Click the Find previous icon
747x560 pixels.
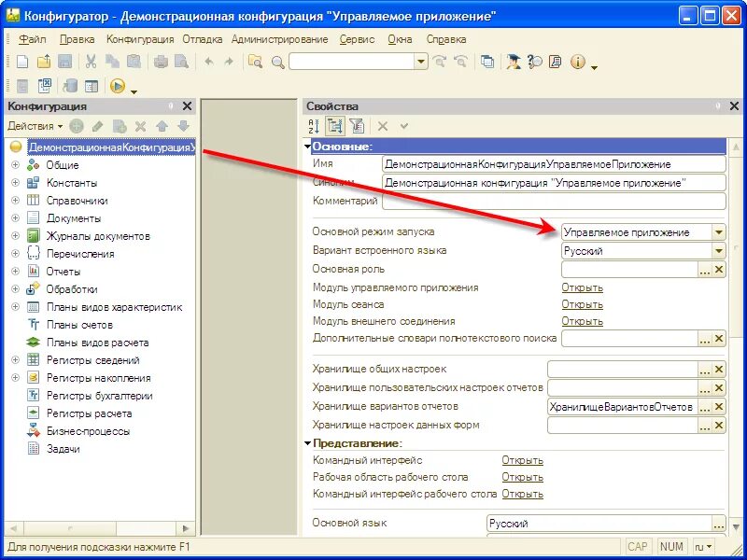(x=460, y=62)
